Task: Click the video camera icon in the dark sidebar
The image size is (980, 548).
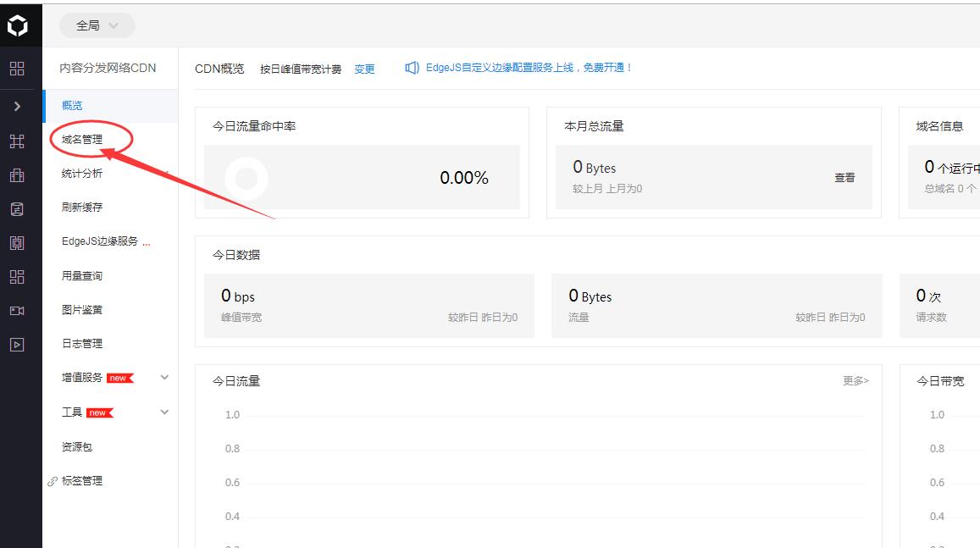Action: pyautogui.click(x=18, y=311)
